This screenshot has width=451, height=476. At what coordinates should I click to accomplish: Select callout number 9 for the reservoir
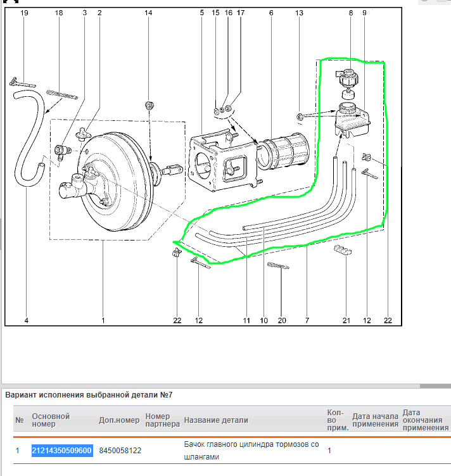(364, 13)
